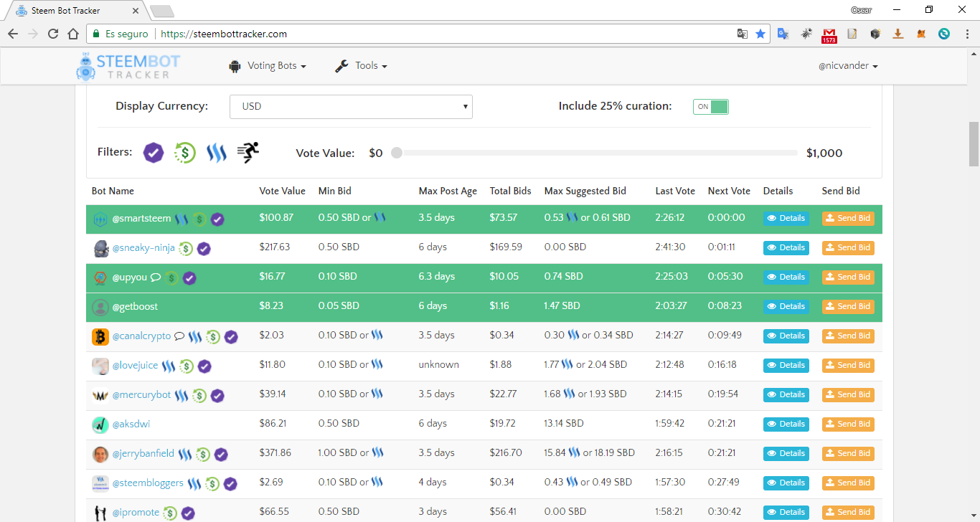
Task: Click the Oscar Chrome profile button
Action: 861,10
